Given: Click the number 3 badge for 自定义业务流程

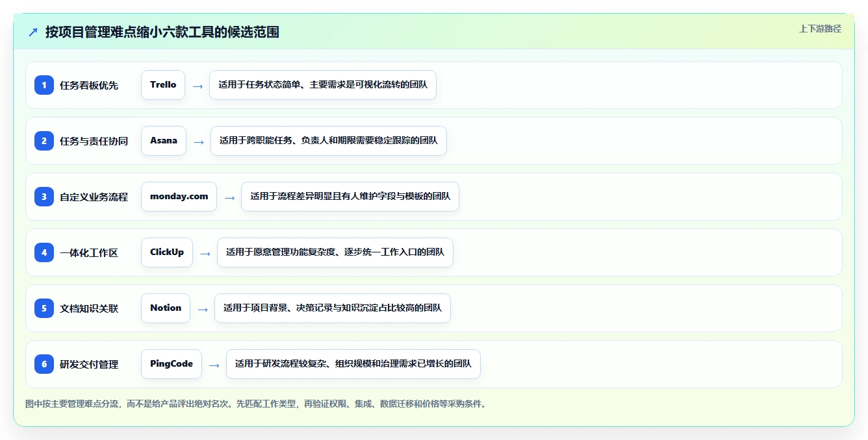Looking at the screenshot, I should point(44,197).
